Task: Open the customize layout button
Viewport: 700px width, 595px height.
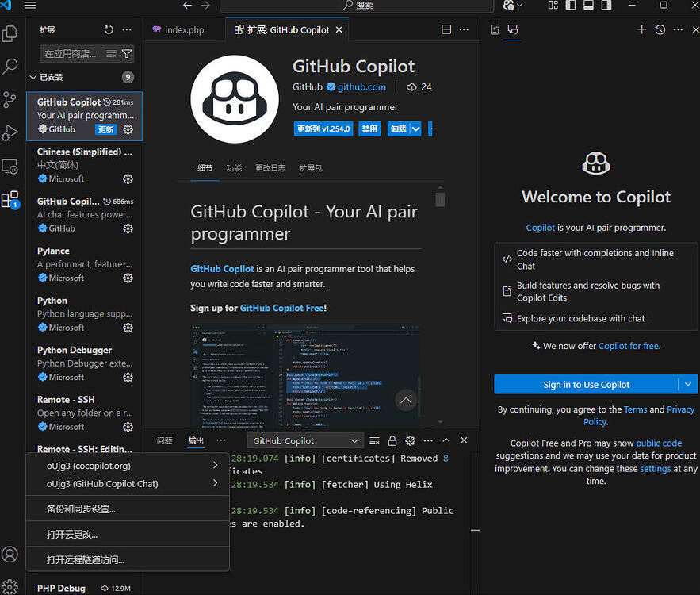Action: (553, 5)
